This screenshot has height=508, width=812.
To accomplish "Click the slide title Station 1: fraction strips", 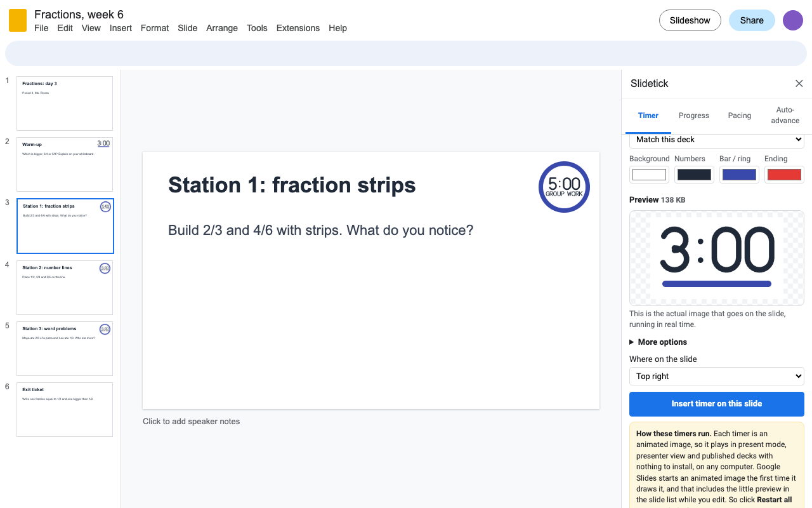I will [292, 185].
